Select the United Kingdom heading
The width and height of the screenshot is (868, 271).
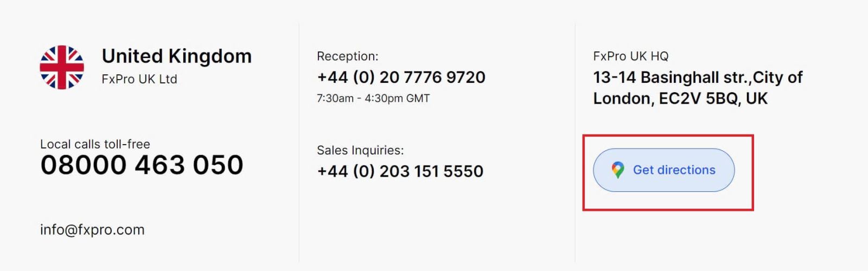click(x=176, y=56)
